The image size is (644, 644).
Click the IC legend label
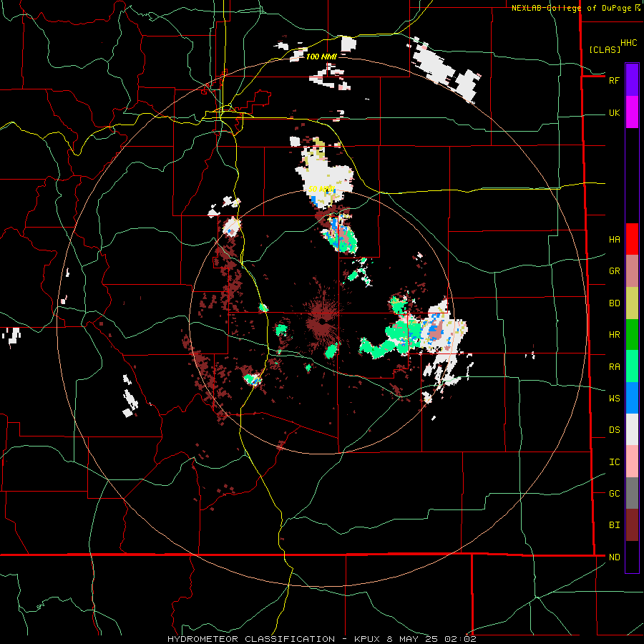pyautogui.click(x=614, y=462)
